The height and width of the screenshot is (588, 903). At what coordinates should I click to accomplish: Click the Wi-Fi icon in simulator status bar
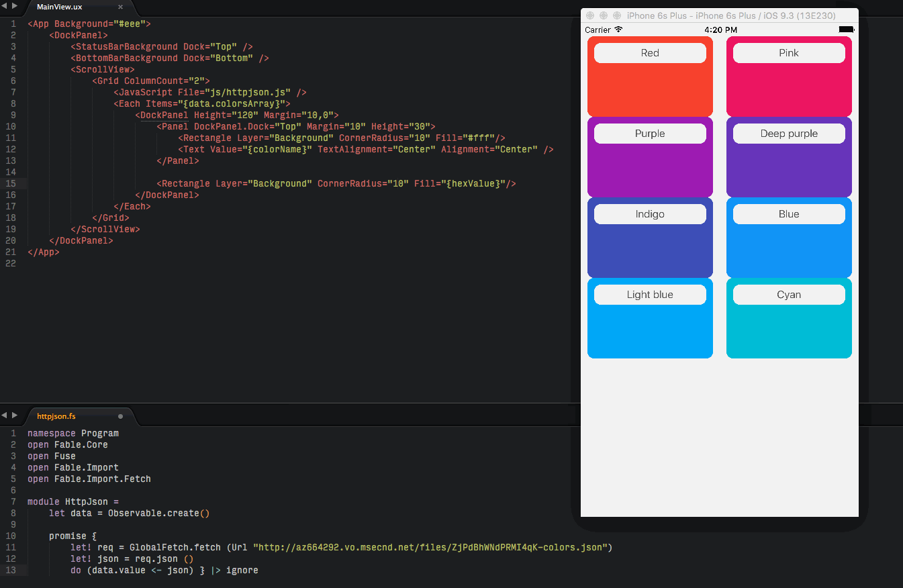tap(618, 30)
